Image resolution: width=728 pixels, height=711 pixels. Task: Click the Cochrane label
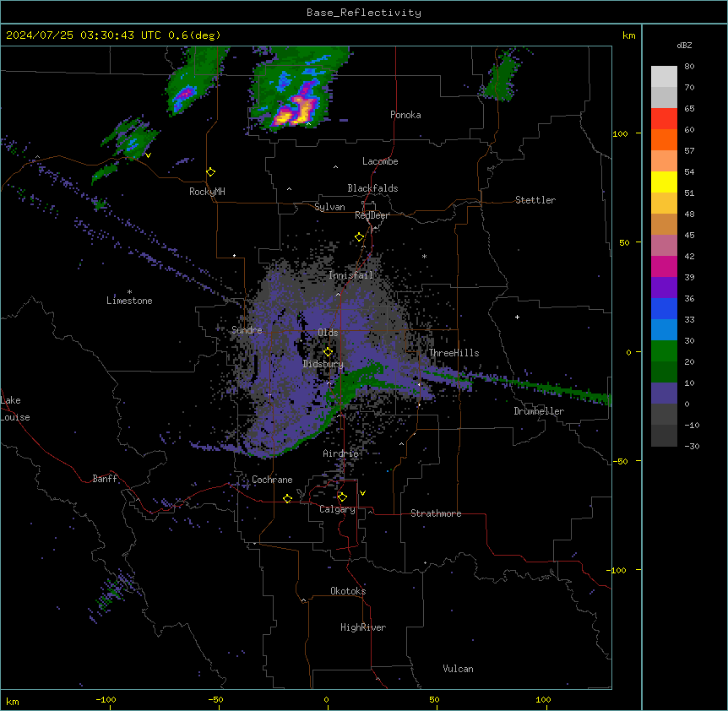tap(272, 480)
